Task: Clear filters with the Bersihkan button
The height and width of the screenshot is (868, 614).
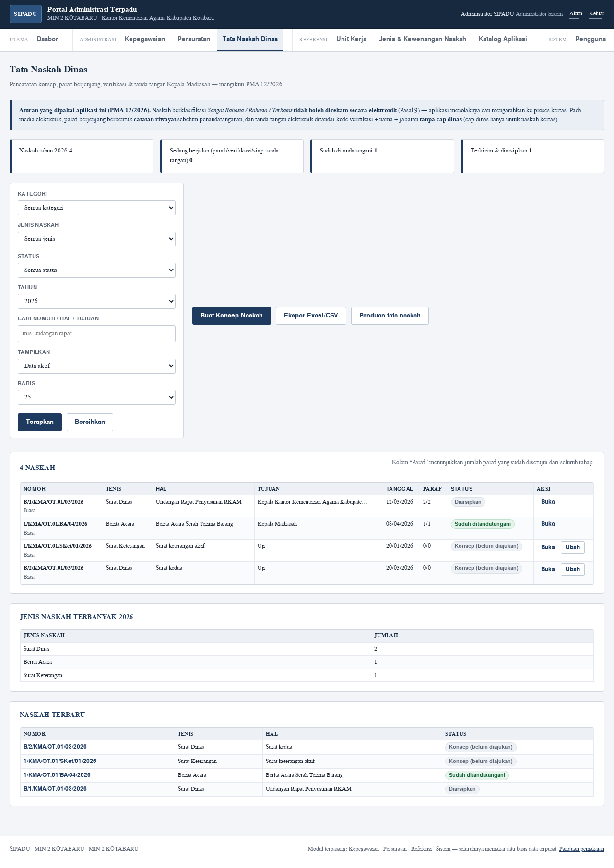Action: coord(90,422)
